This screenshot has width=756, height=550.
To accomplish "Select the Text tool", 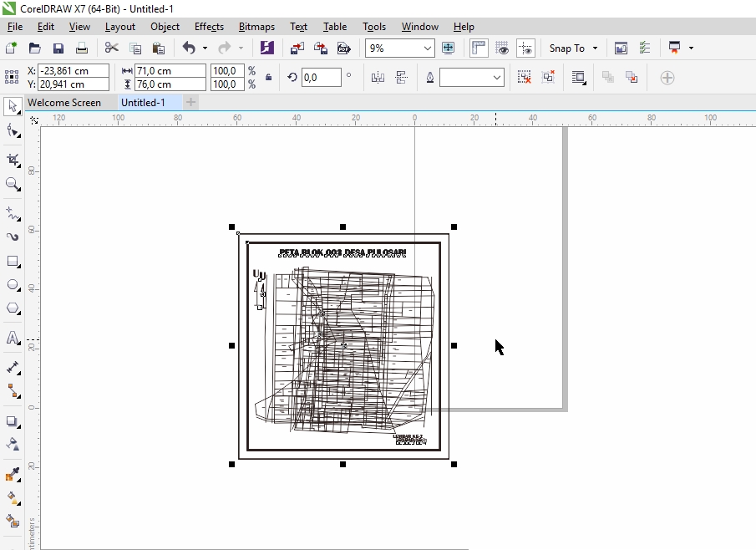I will coord(13,338).
